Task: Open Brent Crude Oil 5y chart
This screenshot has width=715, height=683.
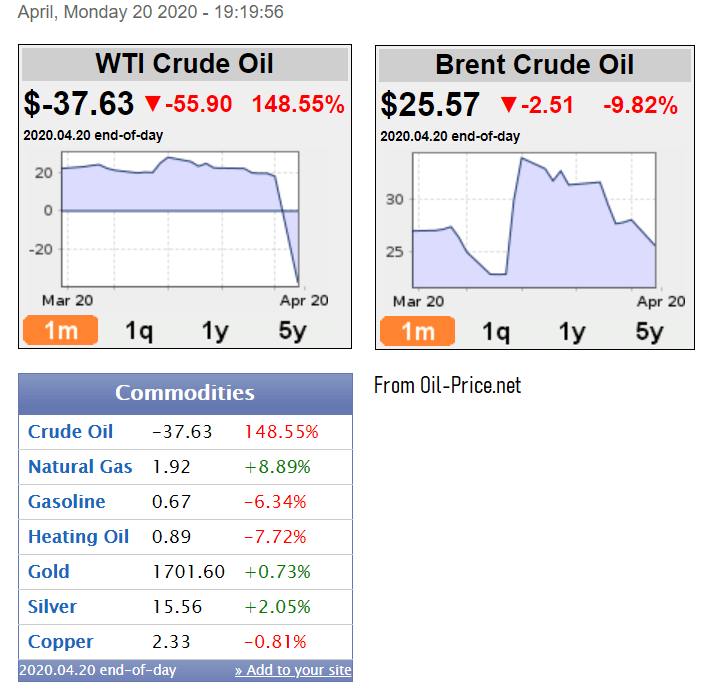Action: 649,331
